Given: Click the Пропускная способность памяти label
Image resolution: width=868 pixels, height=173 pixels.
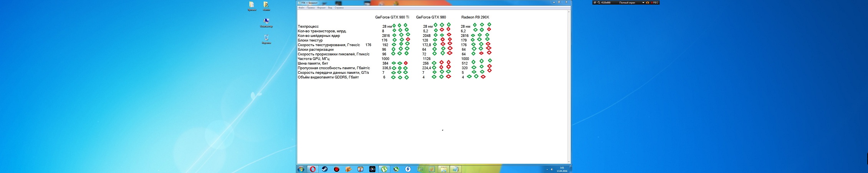Looking at the screenshot, I should (x=334, y=68).
